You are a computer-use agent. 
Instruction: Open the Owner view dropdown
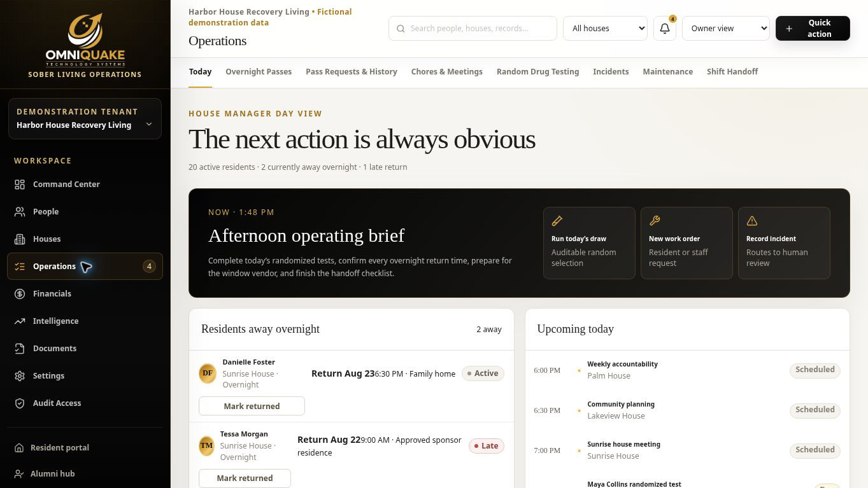pyautogui.click(x=726, y=29)
